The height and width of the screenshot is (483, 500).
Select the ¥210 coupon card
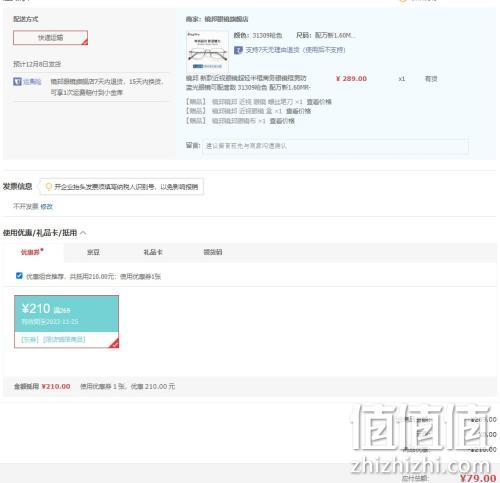coord(66,321)
